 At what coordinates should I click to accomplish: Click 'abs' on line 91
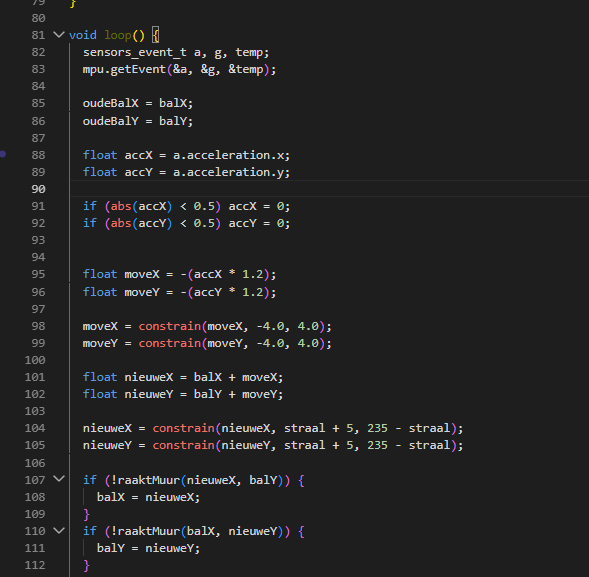(x=121, y=206)
